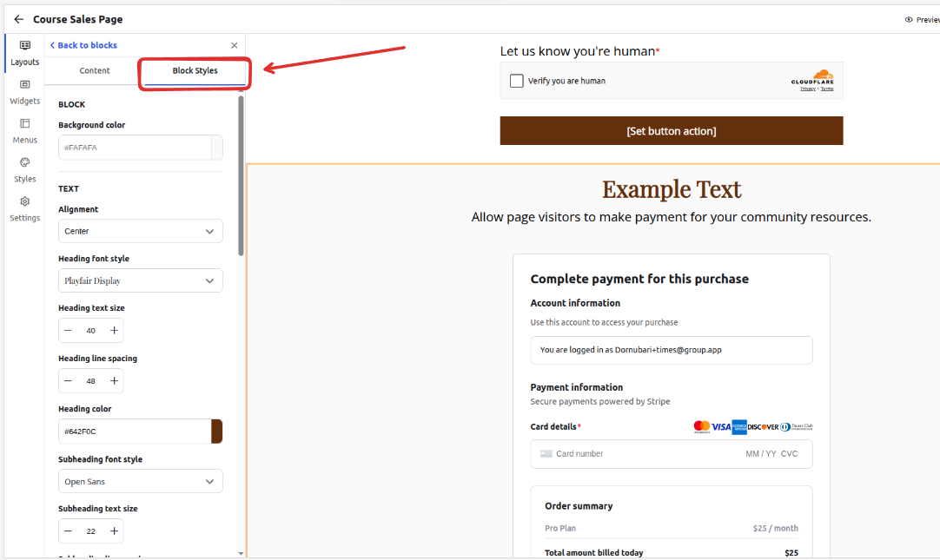940x560 pixels.
Task: Decrease heading line spacing with minus
Action: [69, 381]
